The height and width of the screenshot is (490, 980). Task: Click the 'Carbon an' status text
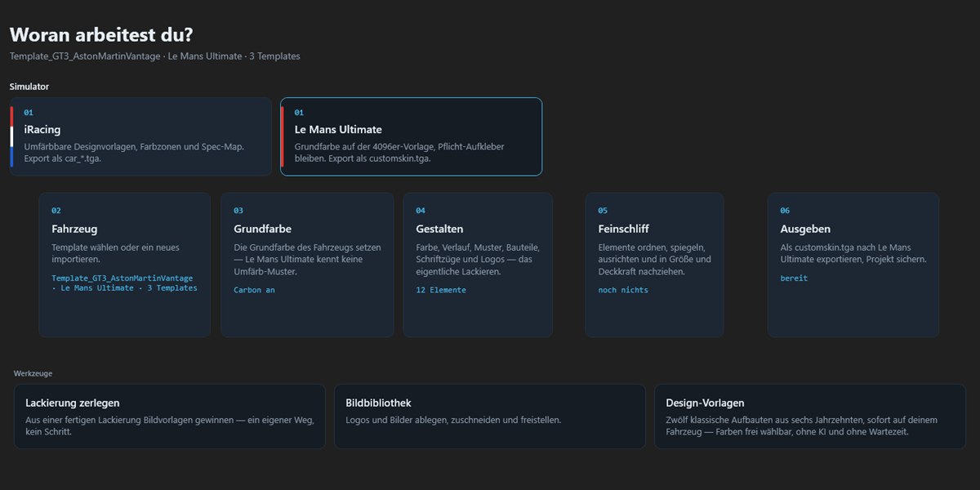coord(254,290)
